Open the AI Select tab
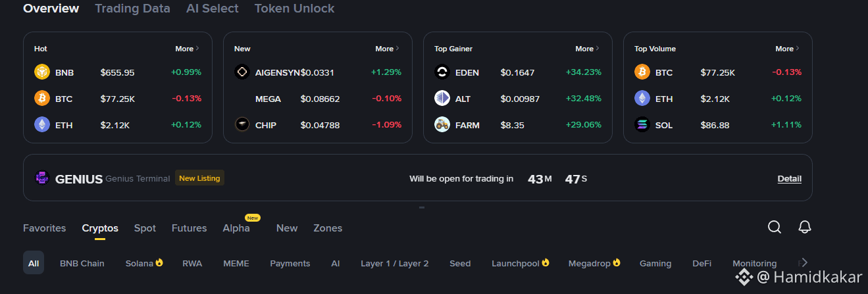 pyautogui.click(x=213, y=9)
